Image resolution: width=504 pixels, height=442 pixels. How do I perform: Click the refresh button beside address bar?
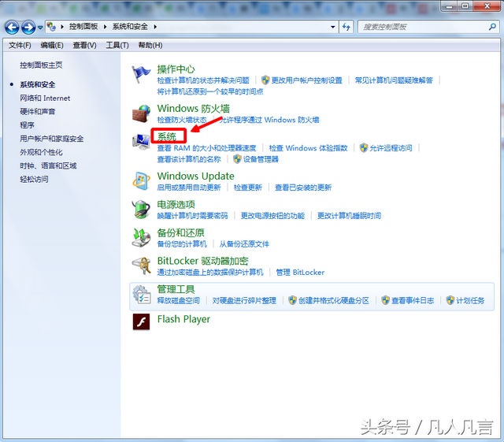click(x=346, y=27)
